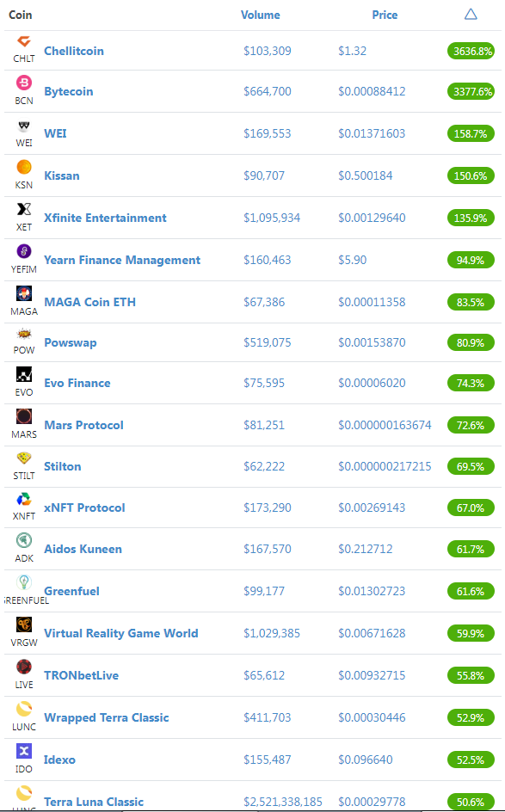Click the Chellitcoin CHLT logo icon
This screenshot has height=812, width=505.
(24, 41)
